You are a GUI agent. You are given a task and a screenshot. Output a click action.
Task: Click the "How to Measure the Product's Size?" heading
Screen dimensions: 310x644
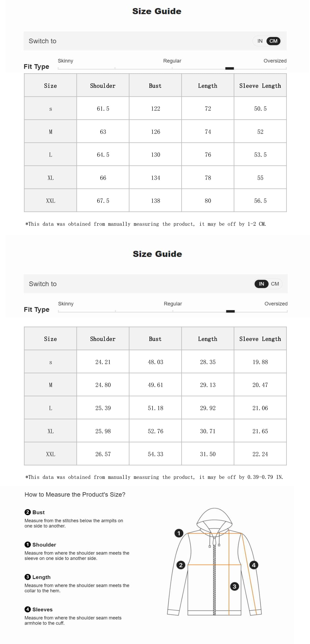tap(75, 494)
